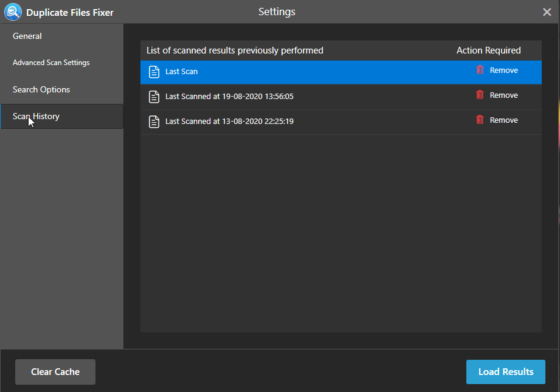Switch to Advanced Scan Settings
This screenshot has width=560, height=392.
pyautogui.click(x=51, y=63)
